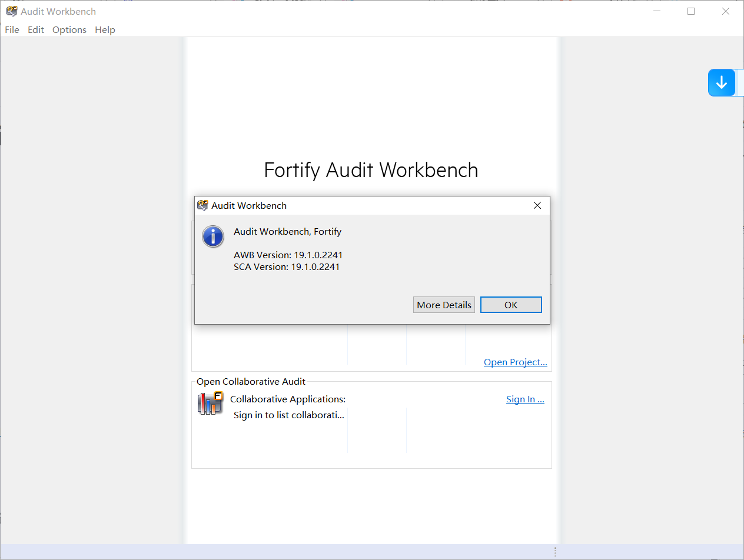Follow the Open Project... link

click(516, 362)
